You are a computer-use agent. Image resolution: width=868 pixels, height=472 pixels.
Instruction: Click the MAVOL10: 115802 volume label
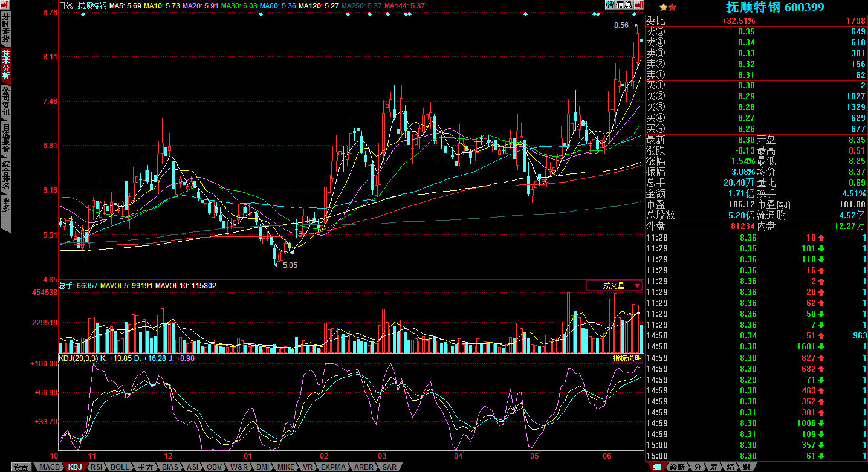tap(186, 285)
